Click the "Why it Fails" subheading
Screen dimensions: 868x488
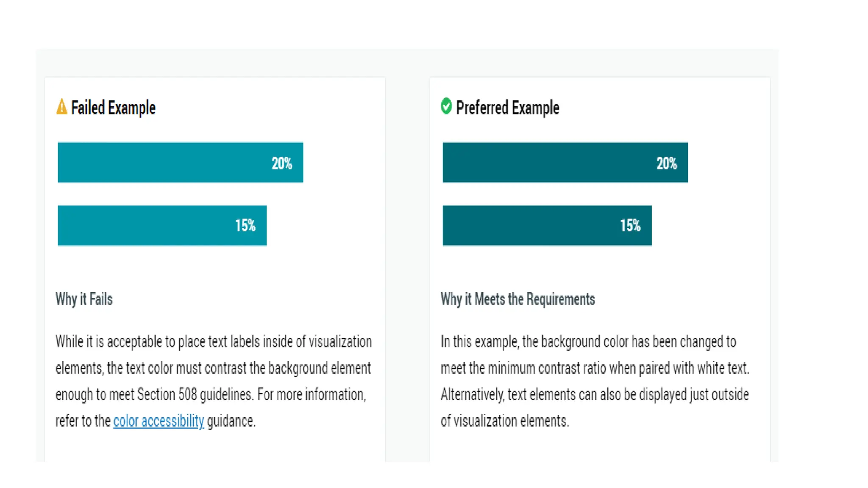click(x=84, y=299)
